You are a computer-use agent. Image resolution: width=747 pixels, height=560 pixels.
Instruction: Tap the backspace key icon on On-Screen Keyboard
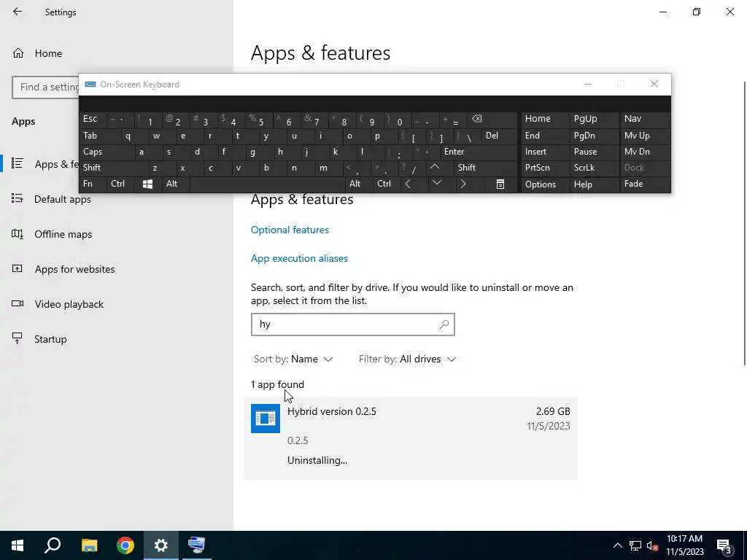pyautogui.click(x=492, y=119)
